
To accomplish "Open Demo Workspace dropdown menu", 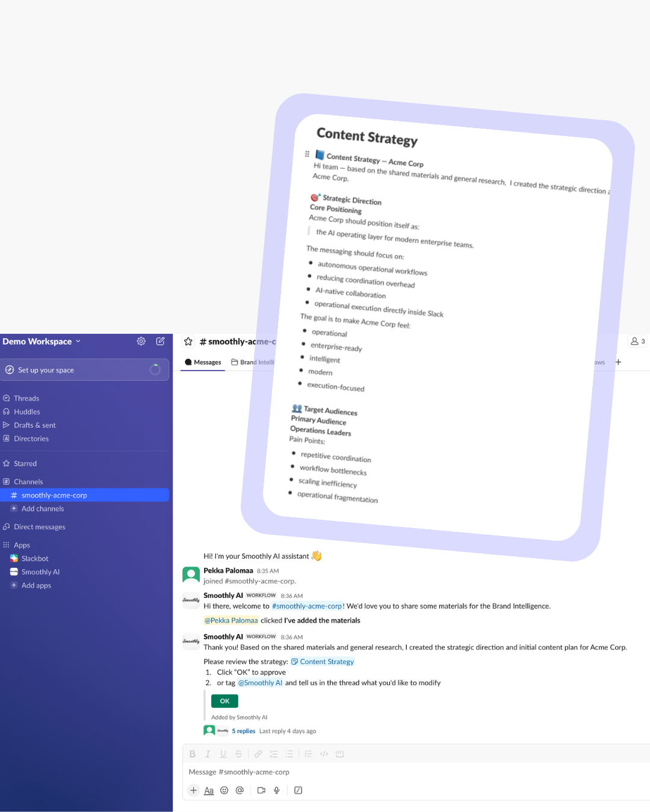I will coord(42,342).
